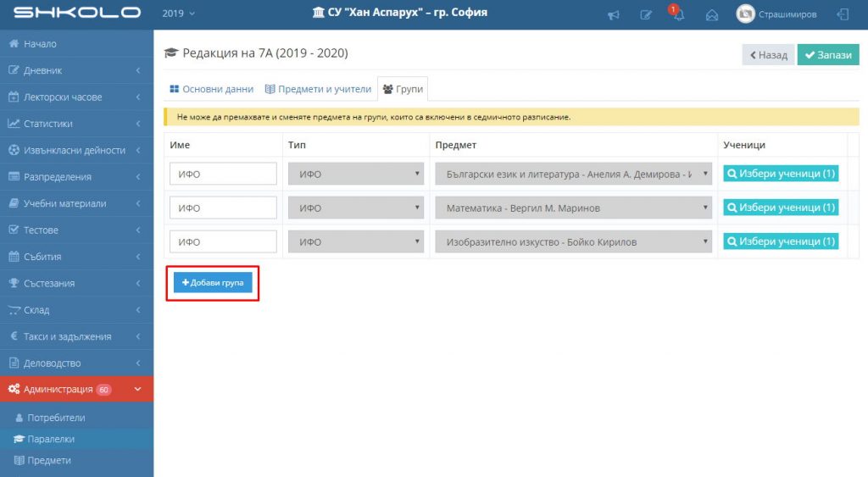Click the school name СУ Хан Аспарух
The image size is (868, 477).
[400, 12]
